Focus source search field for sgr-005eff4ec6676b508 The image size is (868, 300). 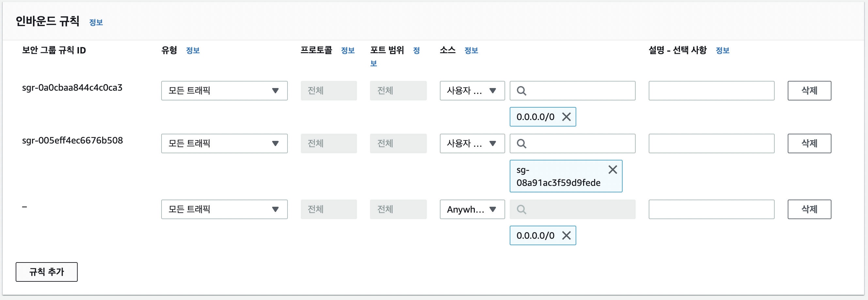click(572, 143)
